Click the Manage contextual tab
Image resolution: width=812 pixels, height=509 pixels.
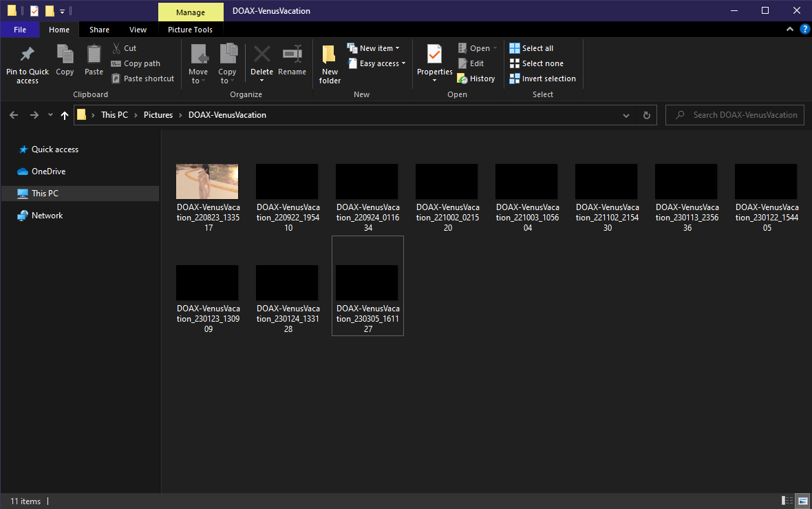pyautogui.click(x=191, y=12)
